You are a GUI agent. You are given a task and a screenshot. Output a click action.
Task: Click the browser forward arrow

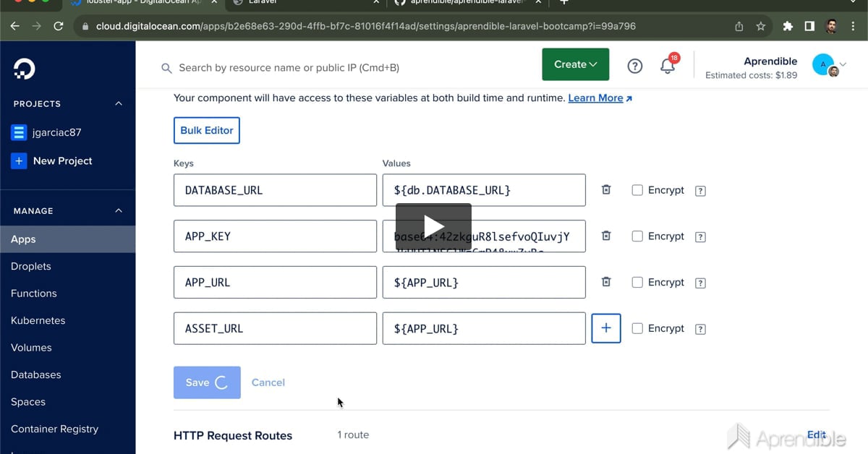(37, 26)
